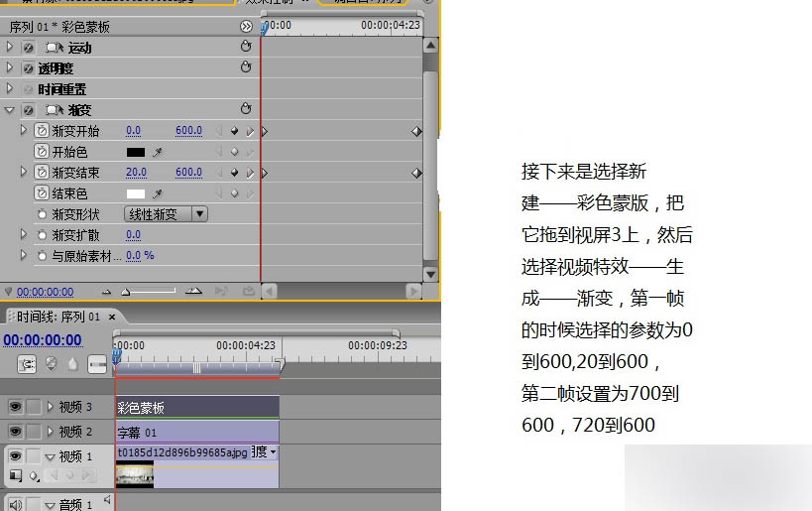This screenshot has width=812, height=511.
Task: Select the 彩色蒙板 clip on 视频 3
Action: click(x=197, y=408)
